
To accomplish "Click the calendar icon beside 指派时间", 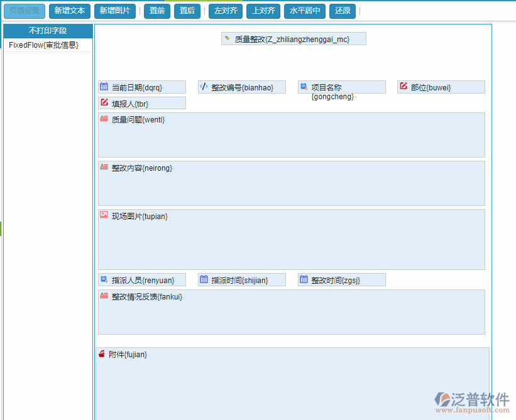I will click(x=204, y=279).
